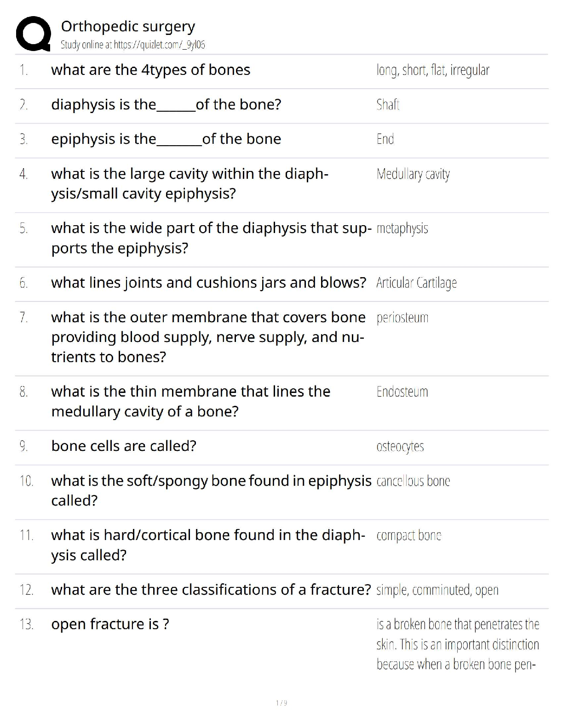Image resolution: width=563 pixels, height=728 pixels.
Task: Click the 'Endosteum' answer
Action: (x=402, y=392)
